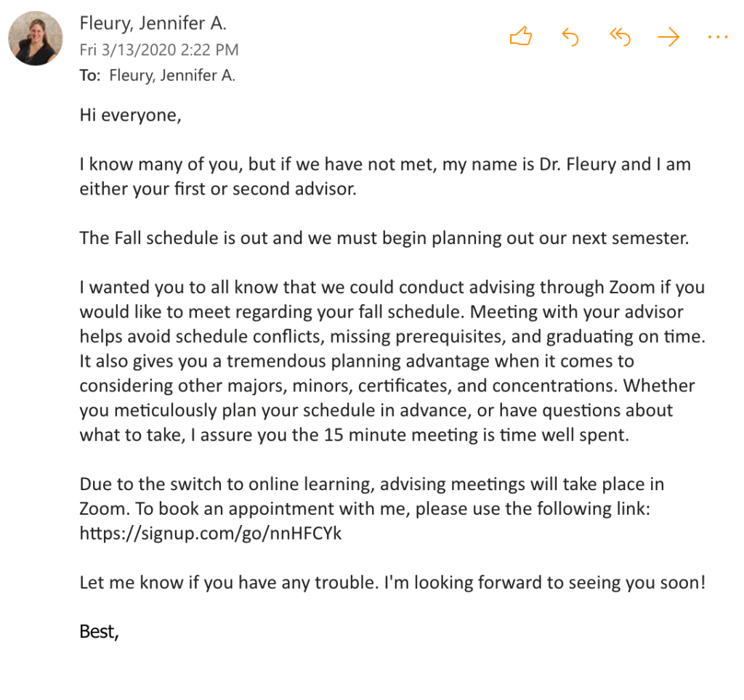Image resolution: width=744 pixels, height=700 pixels.
Task: Click the Reply All double-arrow icon
Action: coord(620,36)
